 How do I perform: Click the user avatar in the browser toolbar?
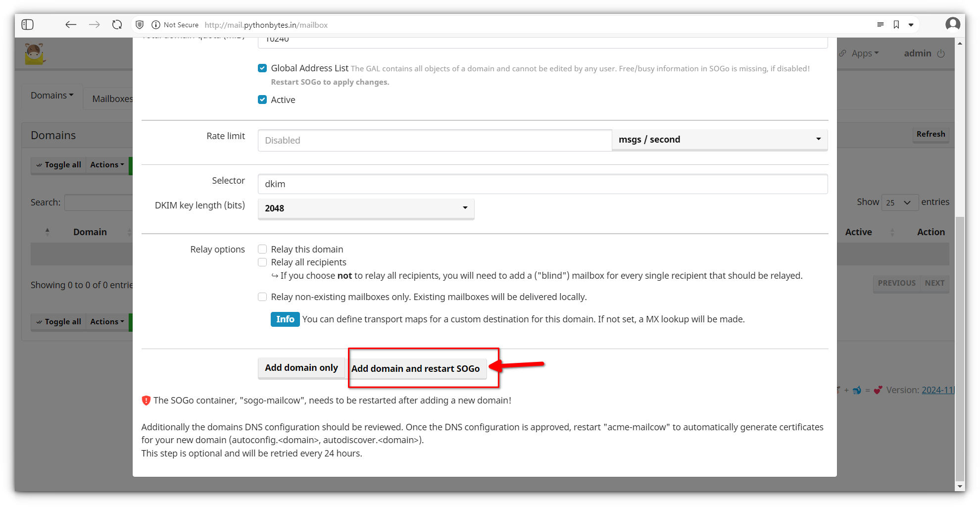tap(953, 24)
